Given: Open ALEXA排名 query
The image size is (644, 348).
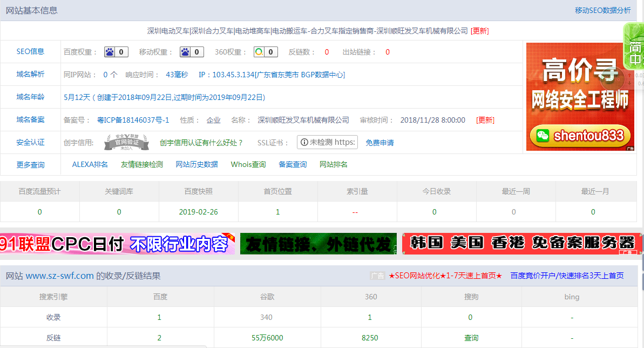Looking at the screenshot, I should (x=90, y=164).
